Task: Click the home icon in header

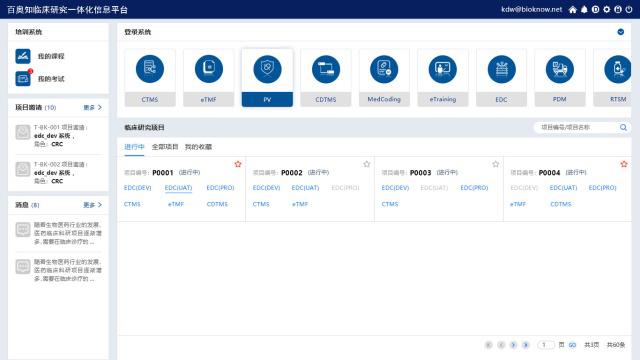Action: click(573, 9)
